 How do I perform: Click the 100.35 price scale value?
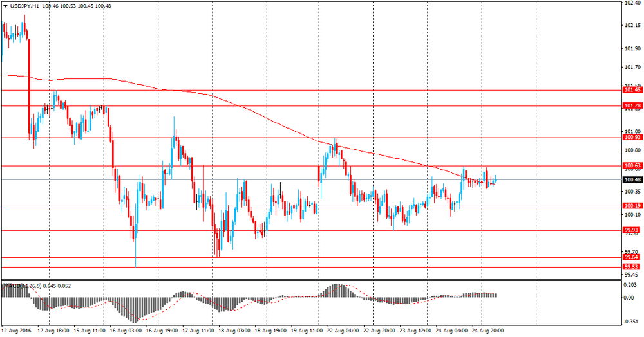[x=632, y=192]
